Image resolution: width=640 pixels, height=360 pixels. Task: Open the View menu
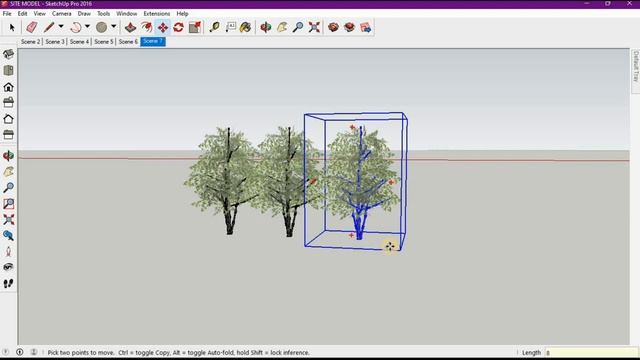[40, 13]
